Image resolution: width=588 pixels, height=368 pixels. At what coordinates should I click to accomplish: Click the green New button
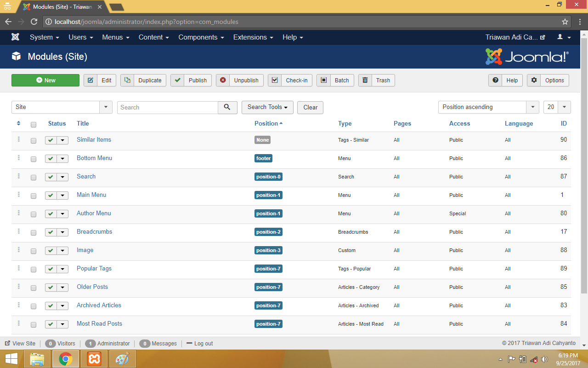pos(45,80)
